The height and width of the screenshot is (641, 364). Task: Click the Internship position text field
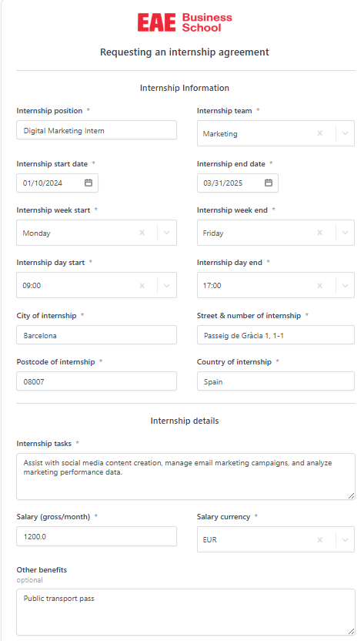click(96, 130)
